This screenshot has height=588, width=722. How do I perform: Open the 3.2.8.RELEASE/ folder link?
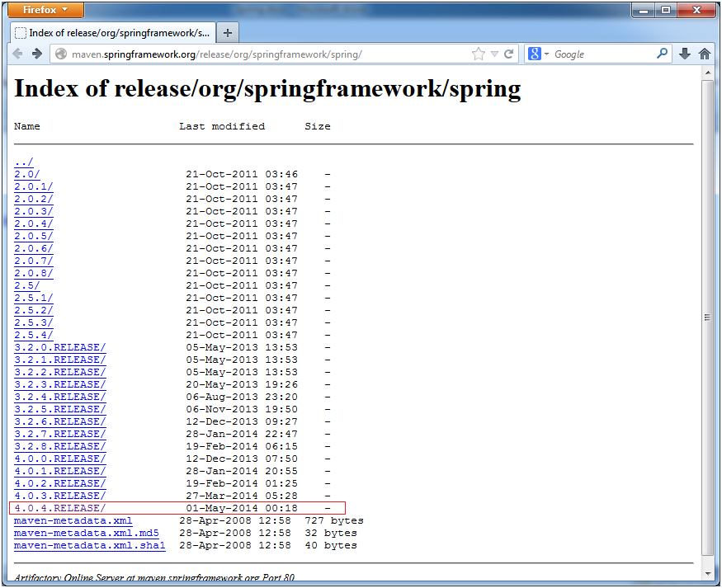(60, 446)
